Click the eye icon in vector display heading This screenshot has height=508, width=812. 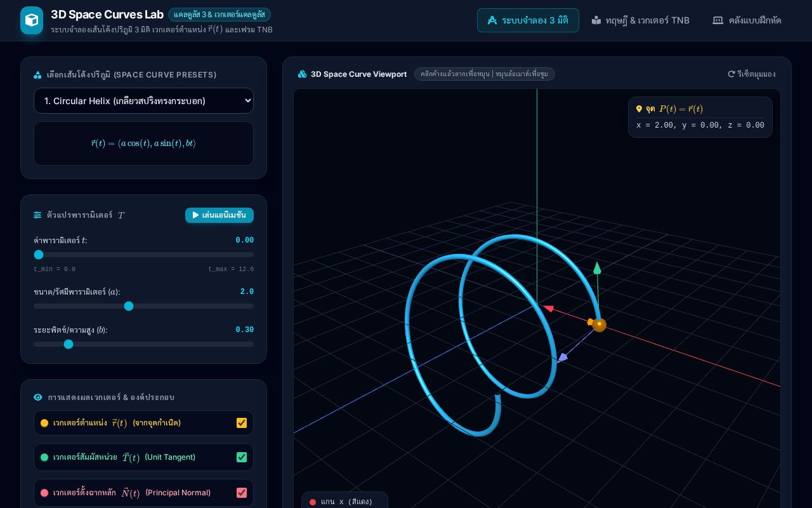click(38, 398)
